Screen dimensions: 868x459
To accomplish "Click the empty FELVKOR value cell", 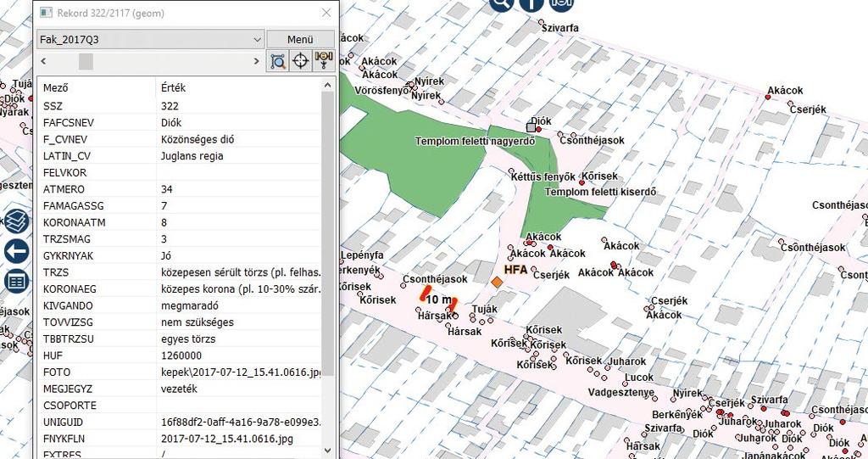I will (x=238, y=172).
